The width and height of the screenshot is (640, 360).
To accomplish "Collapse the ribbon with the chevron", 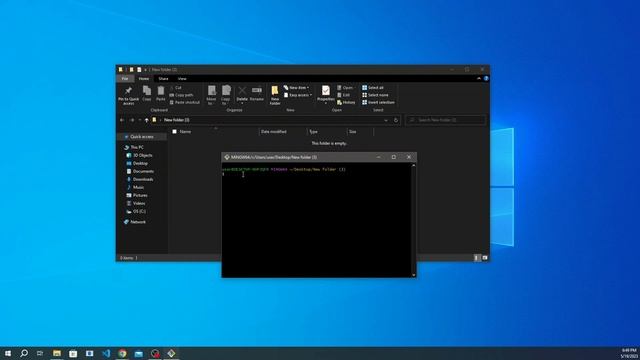I will tap(479, 78).
